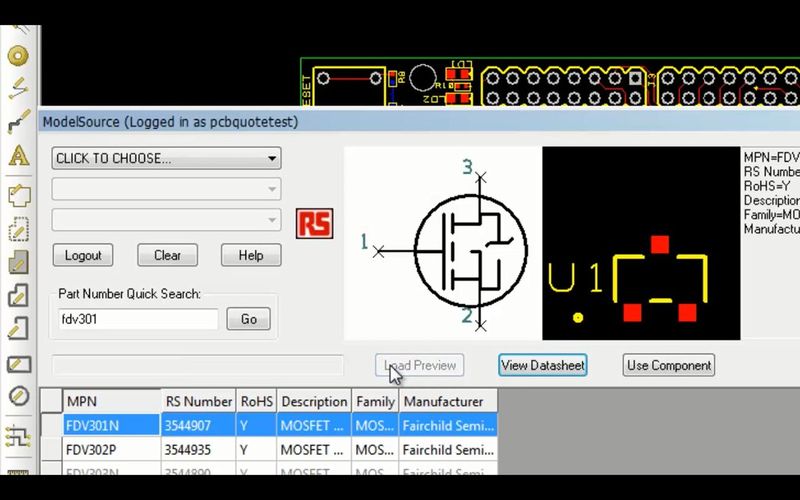Click the ModelSource dialog title bar

point(419,121)
